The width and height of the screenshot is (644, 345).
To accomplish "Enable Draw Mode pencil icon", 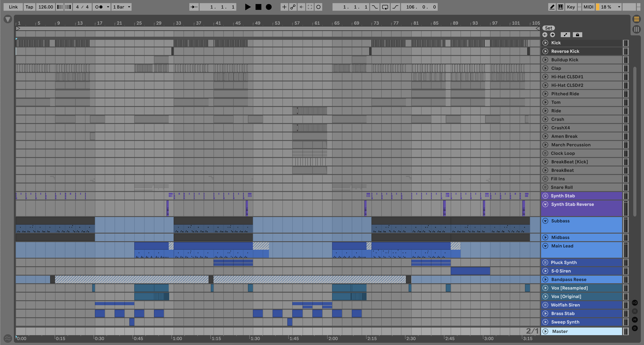I will [x=552, y=7].
